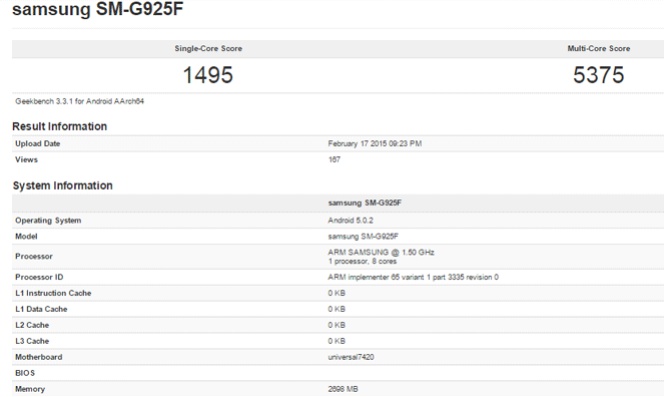Click 'samsung SM-G925F' system table header
The image size is (664, 397).
coord(365,203)
